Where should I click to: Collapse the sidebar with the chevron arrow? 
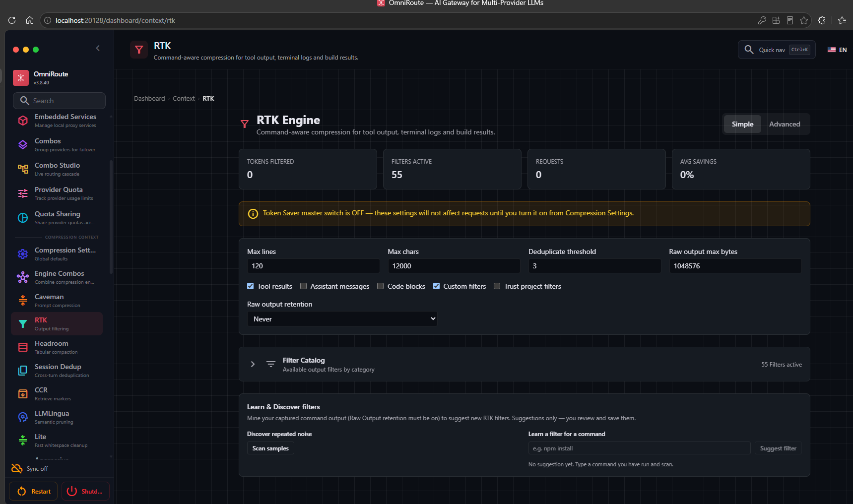click(x=98, y=48)
